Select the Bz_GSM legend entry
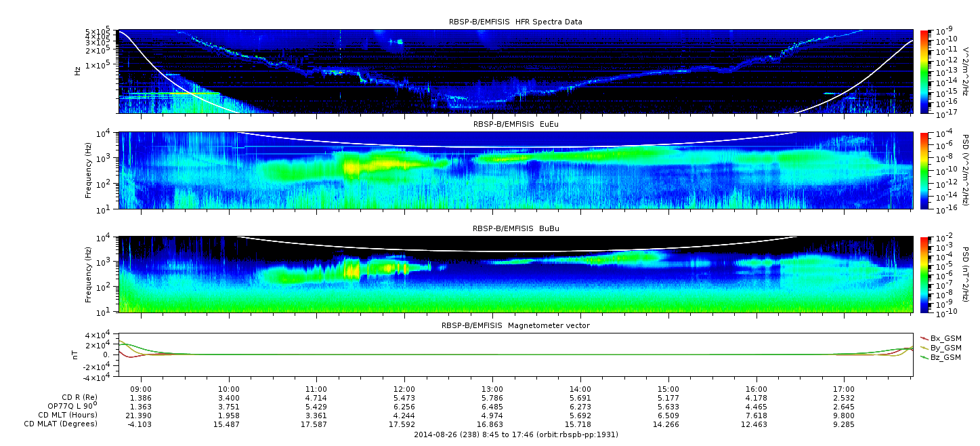980x446 pixels. [945, 357]
